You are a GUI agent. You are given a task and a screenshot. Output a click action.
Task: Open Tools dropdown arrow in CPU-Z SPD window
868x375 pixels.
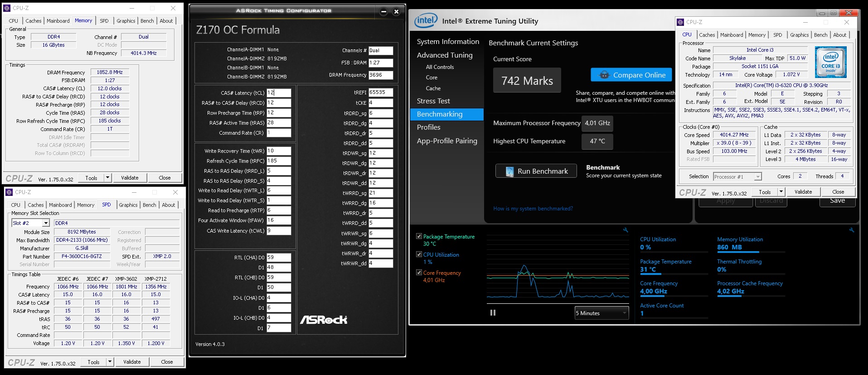click(x=110, y=362)
